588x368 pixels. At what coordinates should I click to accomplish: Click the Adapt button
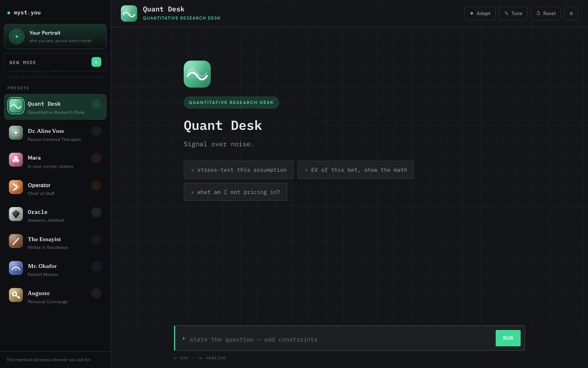coord(480,14)
